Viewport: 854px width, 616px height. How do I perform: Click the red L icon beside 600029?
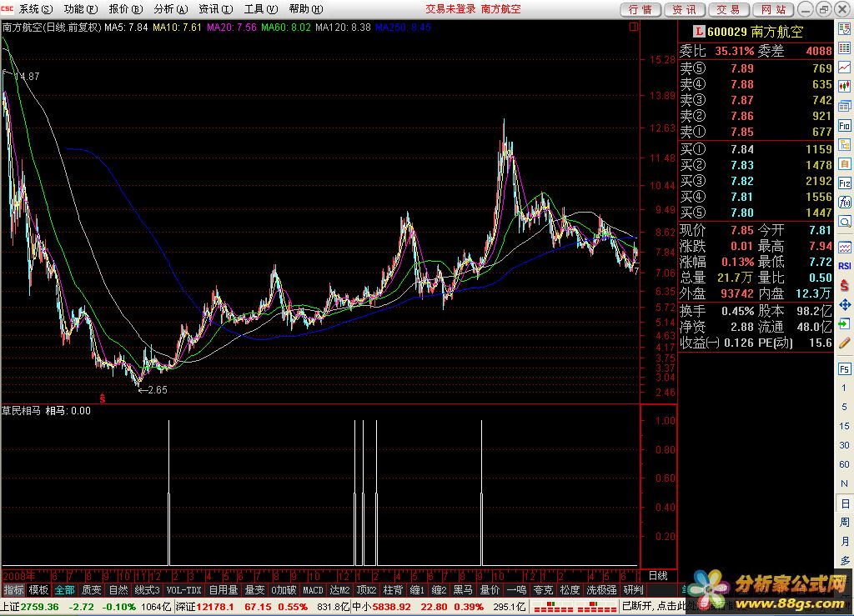pos(699,33)
